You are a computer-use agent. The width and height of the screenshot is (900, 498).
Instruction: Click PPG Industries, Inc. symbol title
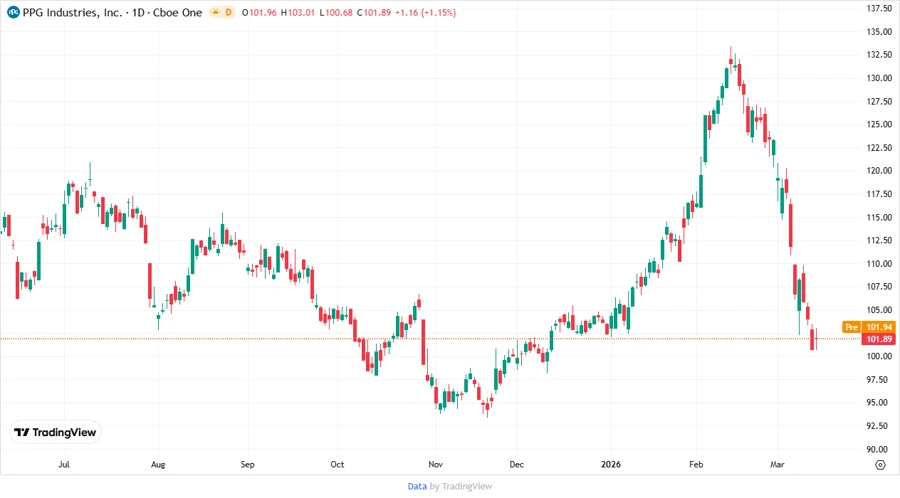pyautogui.click(x=72, y=12)
